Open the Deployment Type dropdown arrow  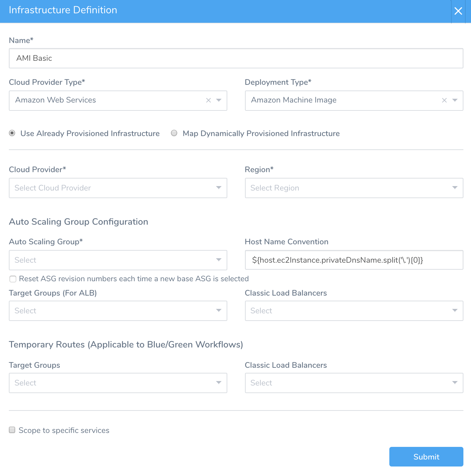455,100
